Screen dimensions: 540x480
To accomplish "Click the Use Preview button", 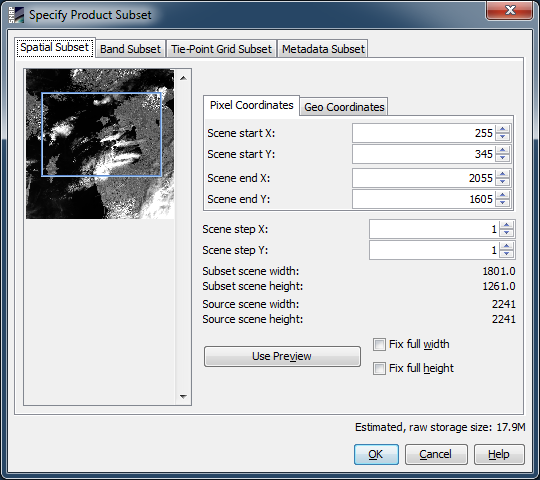I will (282, 356).
